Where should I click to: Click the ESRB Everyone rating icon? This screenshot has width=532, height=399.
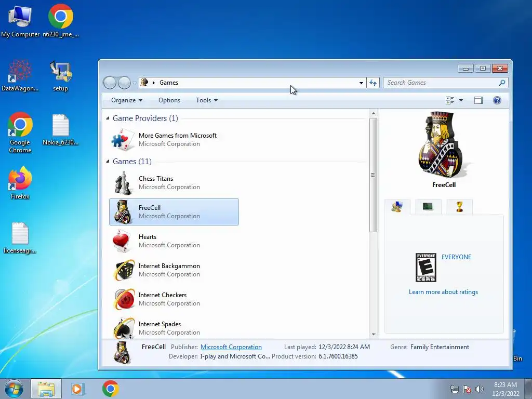tap(426, 268)
